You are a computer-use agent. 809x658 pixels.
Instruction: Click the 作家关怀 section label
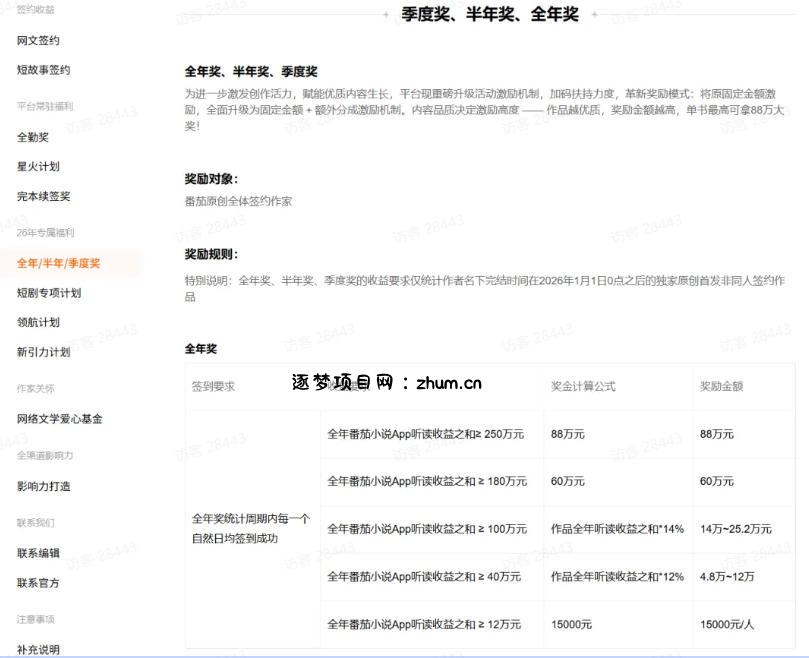coord(36,389)
